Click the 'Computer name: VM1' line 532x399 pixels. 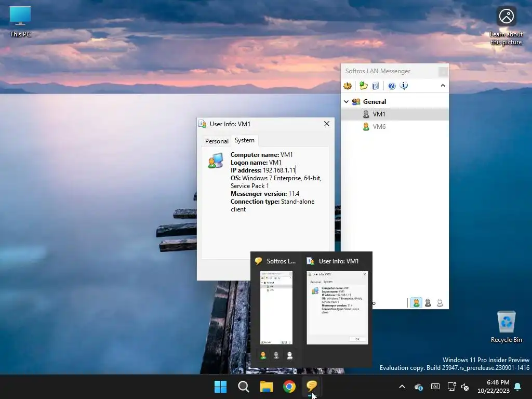pos(262,155)
